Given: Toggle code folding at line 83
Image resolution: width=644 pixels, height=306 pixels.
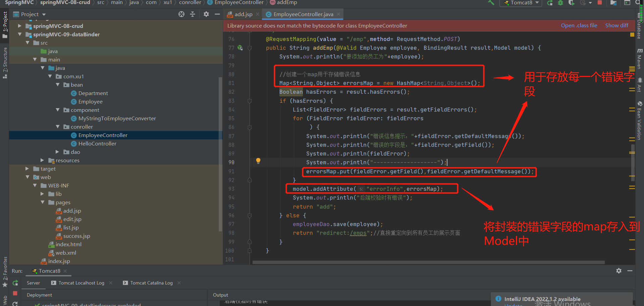Looking at the screenshot, I should 250,101.
